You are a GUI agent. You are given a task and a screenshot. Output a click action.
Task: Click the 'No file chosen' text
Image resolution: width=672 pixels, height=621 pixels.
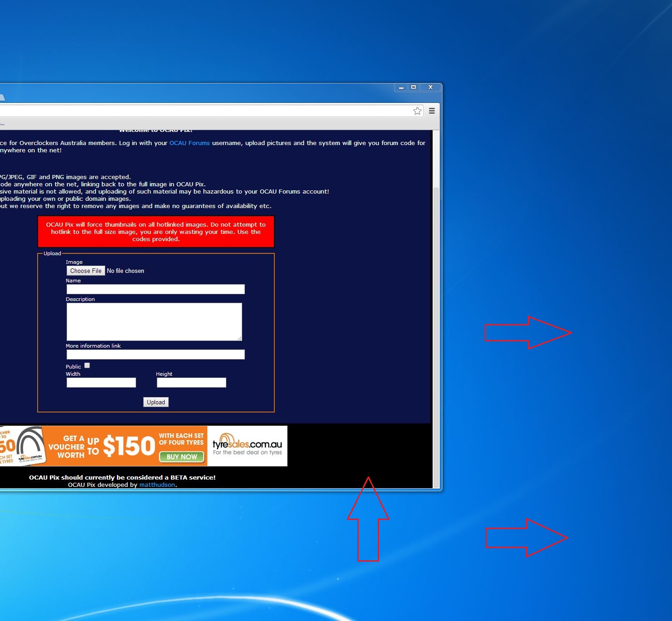click(126, 271)
